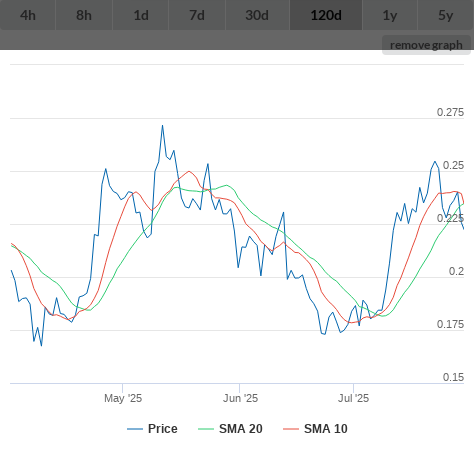Viewport: 474px width, 455px height.
Task: Switch to the 30d range tab
Action: [257, 15]
